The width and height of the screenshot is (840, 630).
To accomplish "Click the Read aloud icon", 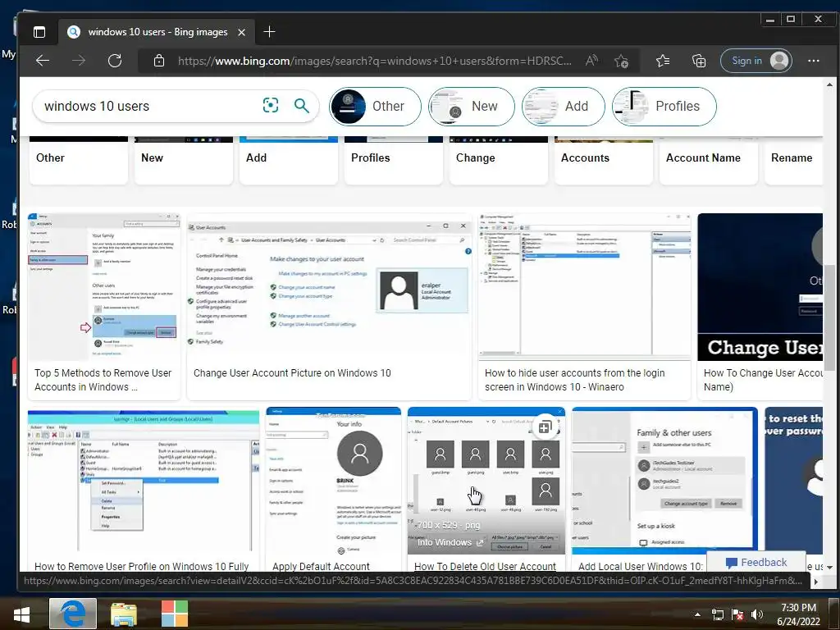I will coord(591,61).
